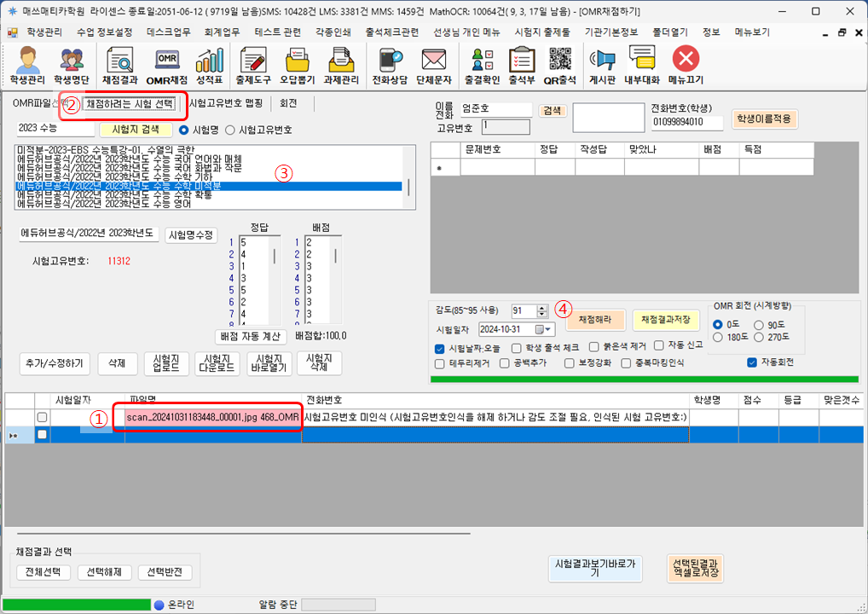Click the 단체문자 envelope icon
The image size is (868, 614).
pyautogui.click(x=433, y=66)
